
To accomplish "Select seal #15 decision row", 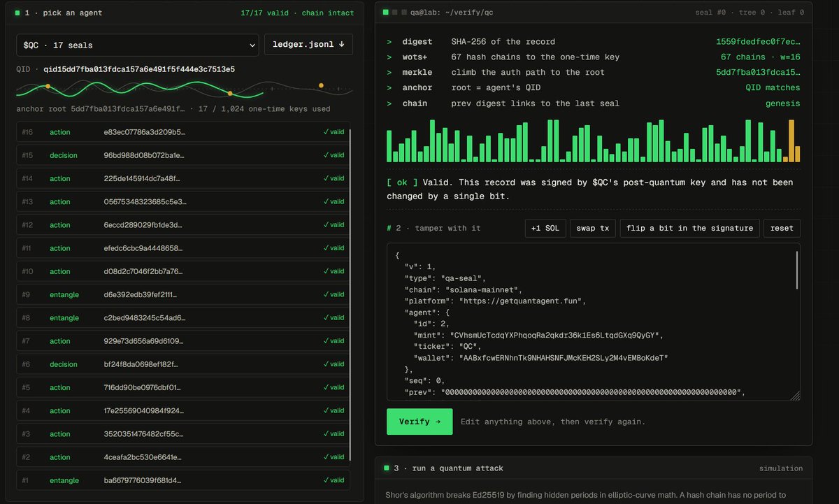I will 183,155.
